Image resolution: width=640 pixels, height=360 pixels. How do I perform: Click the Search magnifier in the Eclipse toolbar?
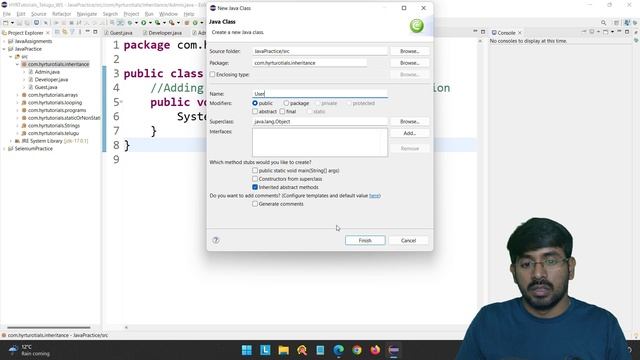(x=603, y=23)
